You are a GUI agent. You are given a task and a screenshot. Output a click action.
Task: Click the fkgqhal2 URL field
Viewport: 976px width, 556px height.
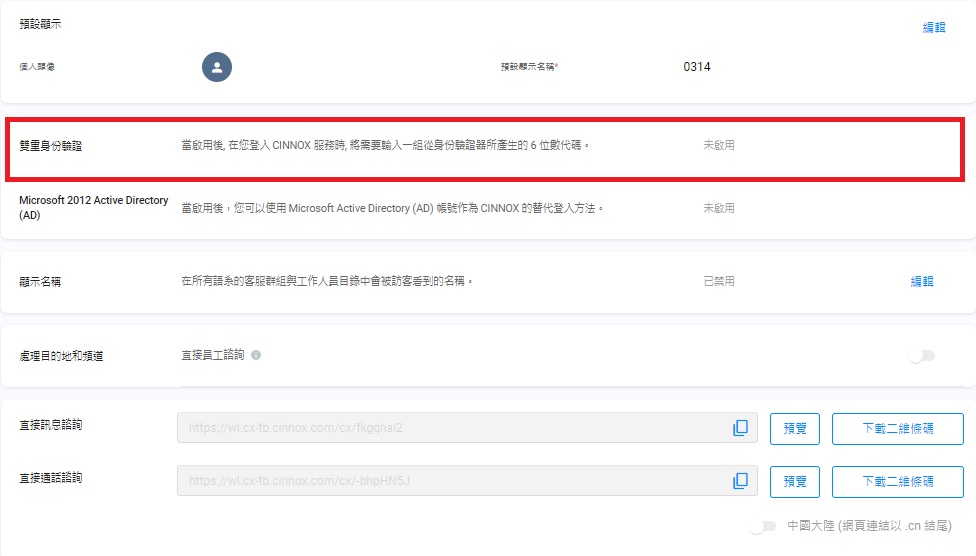tap(467, 428)
